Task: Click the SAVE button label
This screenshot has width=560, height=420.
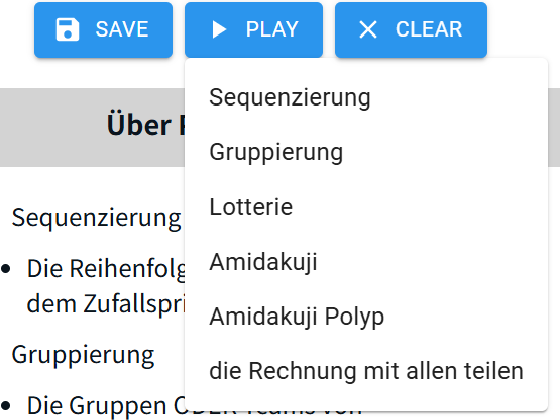Action: [x=122, y=29]
